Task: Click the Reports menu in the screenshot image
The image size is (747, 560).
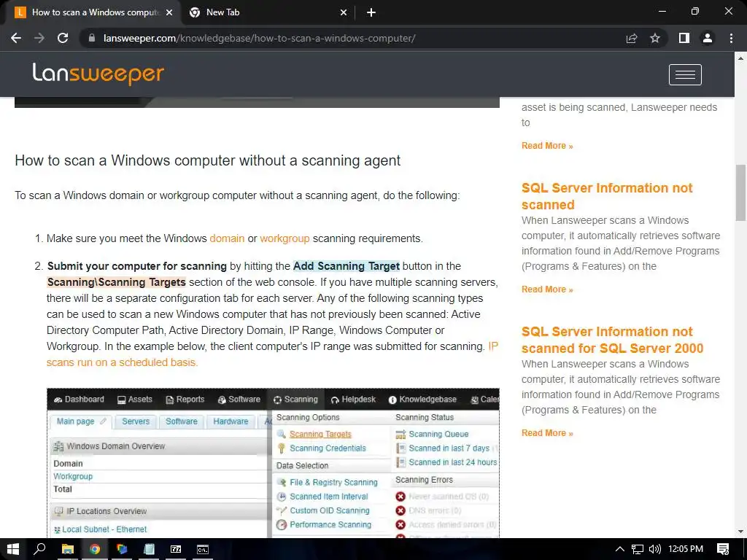Action: point(185,400)
